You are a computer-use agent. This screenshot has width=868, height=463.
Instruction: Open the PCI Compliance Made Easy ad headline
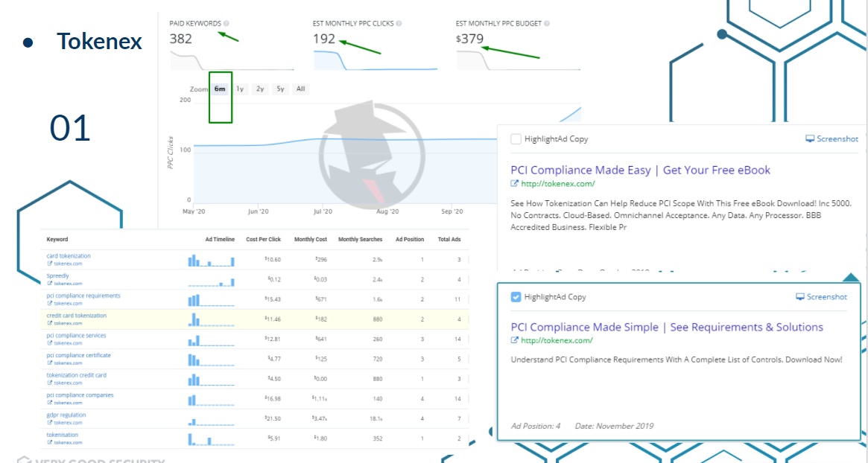pyautogui.click(x=640, y=170)
